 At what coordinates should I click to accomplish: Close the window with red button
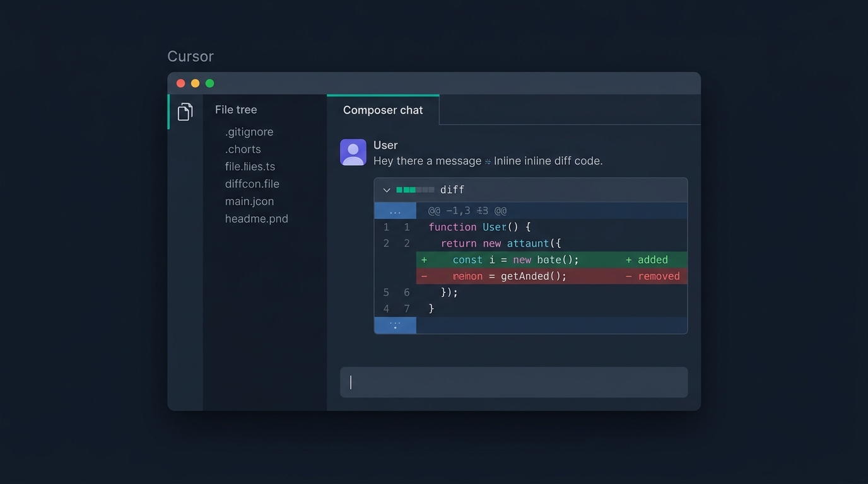(x=181, y=83)
